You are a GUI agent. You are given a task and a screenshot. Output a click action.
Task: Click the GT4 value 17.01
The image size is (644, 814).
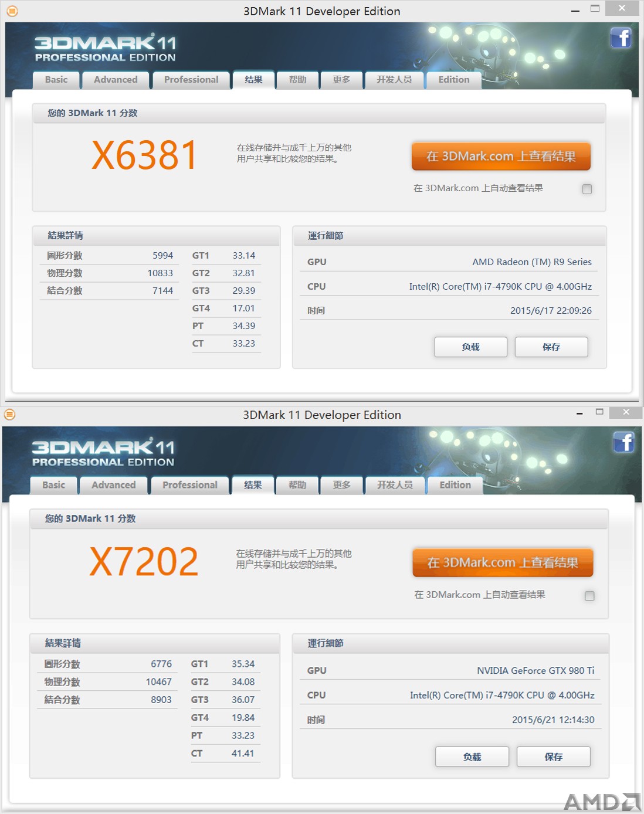click(x=244, y=308)
